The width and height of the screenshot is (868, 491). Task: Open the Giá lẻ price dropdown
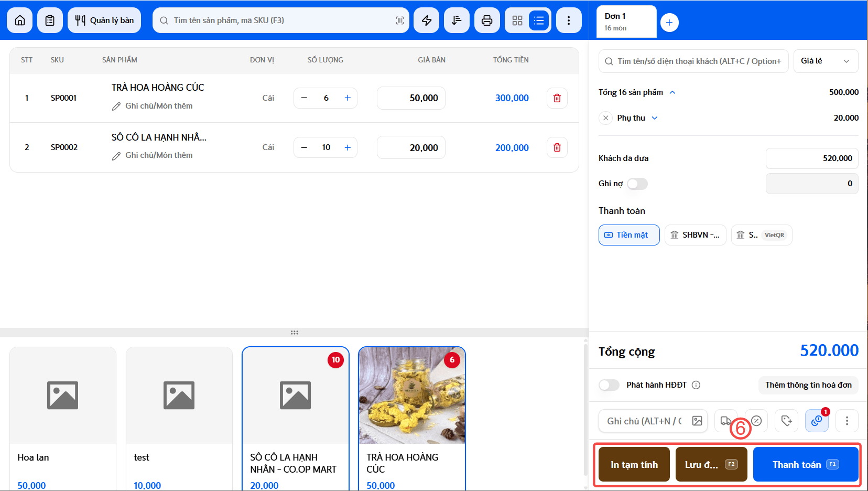[x=826, y=61]
